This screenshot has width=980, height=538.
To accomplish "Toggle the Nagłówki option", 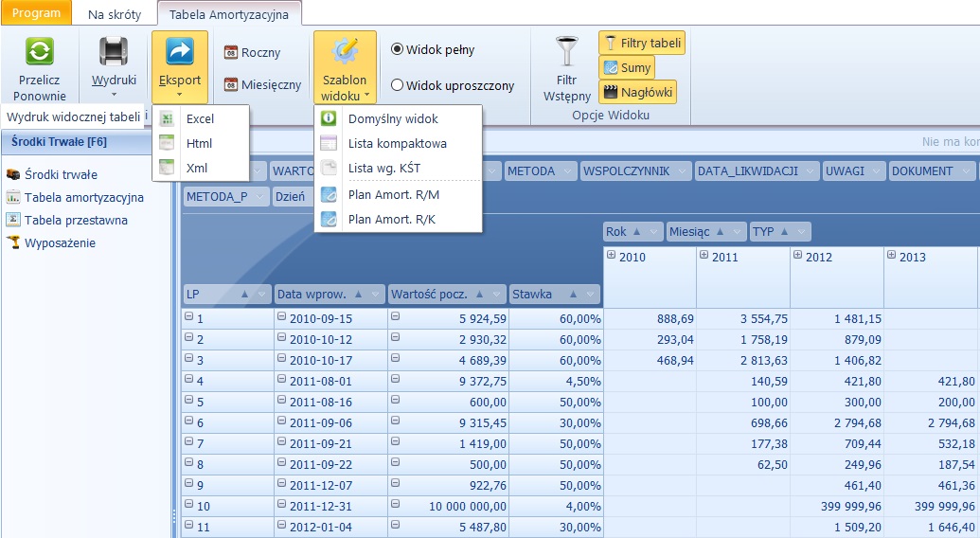I will point(638,92).
